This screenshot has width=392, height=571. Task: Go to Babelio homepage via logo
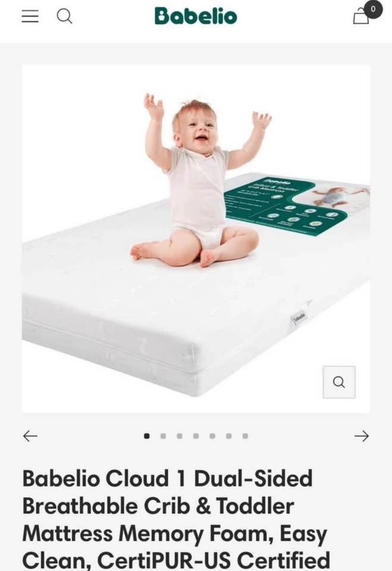196,17
